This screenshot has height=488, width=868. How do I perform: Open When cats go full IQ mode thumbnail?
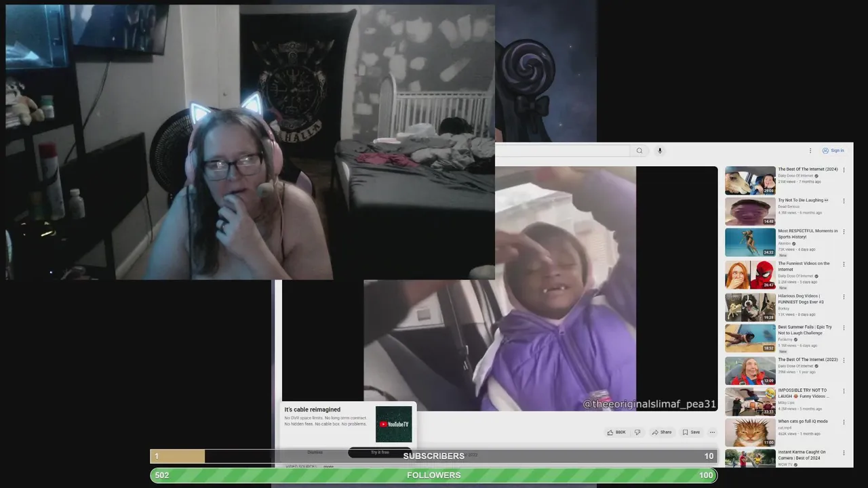click(x=750, y=432)
